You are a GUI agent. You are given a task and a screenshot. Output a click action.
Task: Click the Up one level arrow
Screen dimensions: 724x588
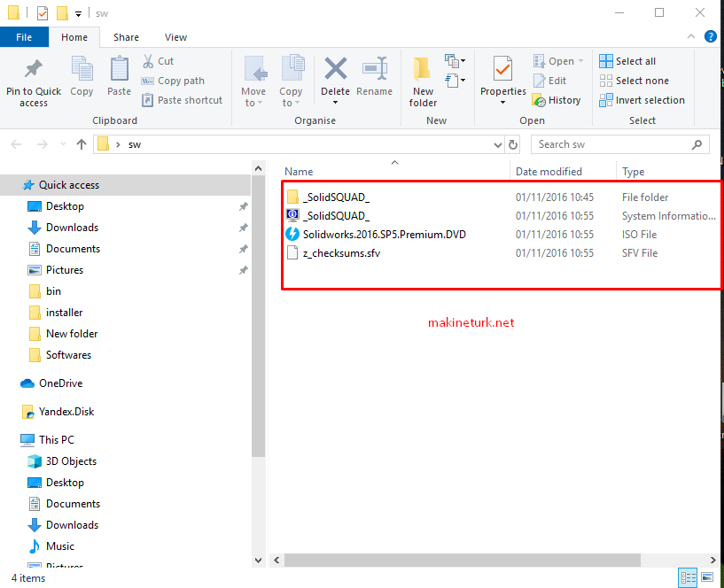(82, 144)
